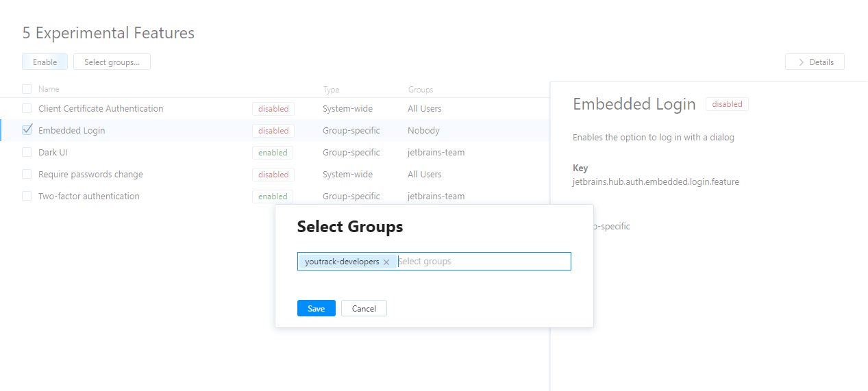Click the youtrack-developers group tag
This screenshot has width=868, height=391.
point(342,262)
